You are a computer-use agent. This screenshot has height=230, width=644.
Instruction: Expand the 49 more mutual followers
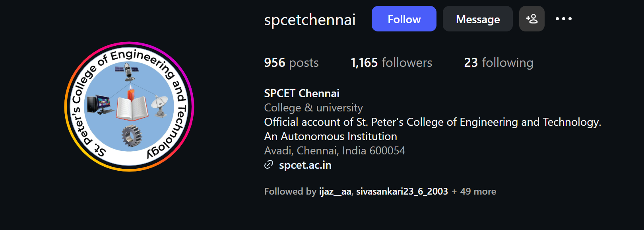point(473,191)
